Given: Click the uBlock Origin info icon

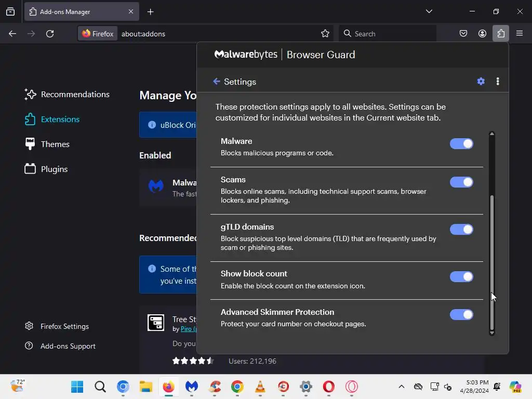Looking at the screenshot, I should (152, 125).
